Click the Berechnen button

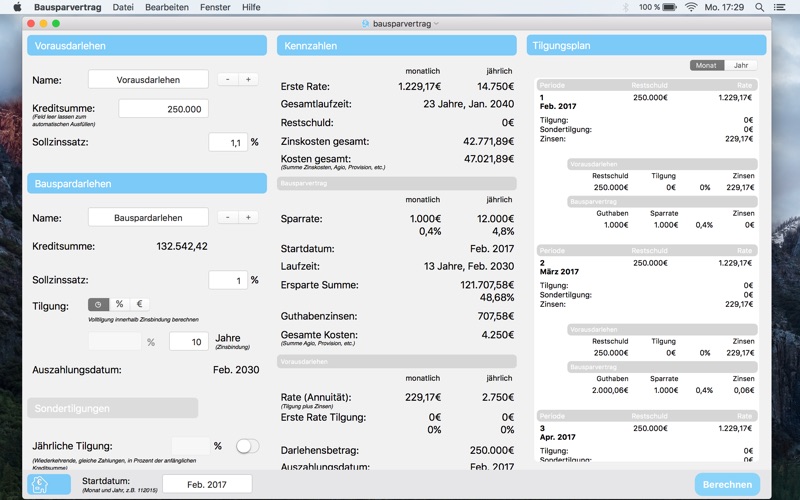coord(727,484)
